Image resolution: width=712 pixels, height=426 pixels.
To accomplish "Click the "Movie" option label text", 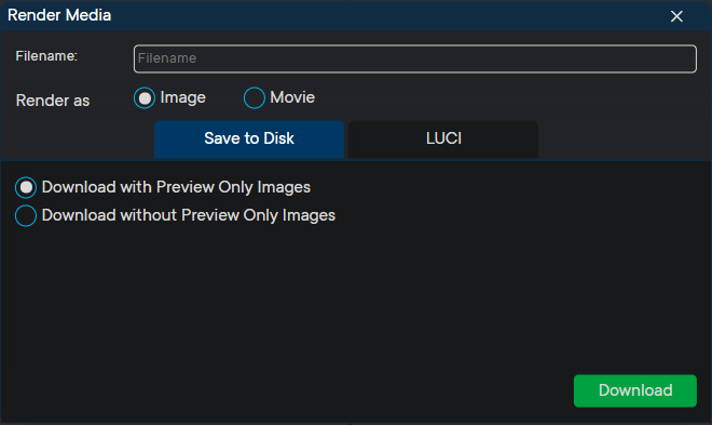I will click(x=292, y=98).
